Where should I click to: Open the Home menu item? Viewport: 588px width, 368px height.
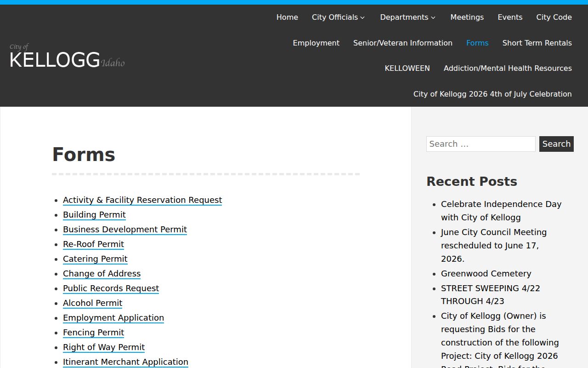point(287,17)
